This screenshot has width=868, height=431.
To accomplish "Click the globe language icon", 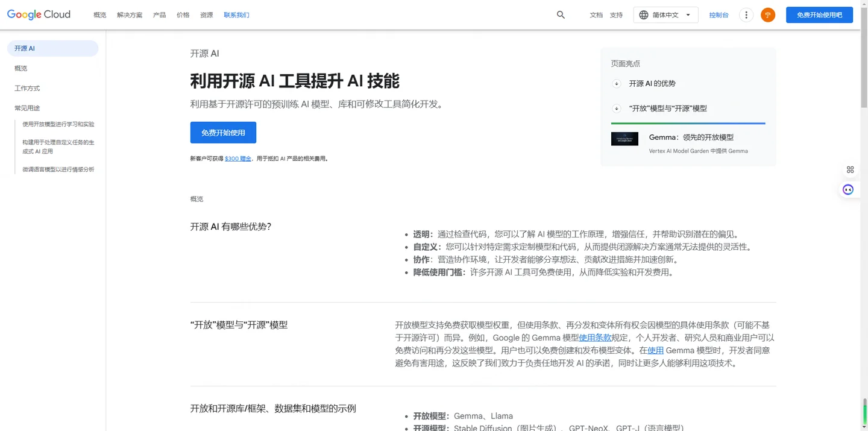I will click(x=644, y=15).
